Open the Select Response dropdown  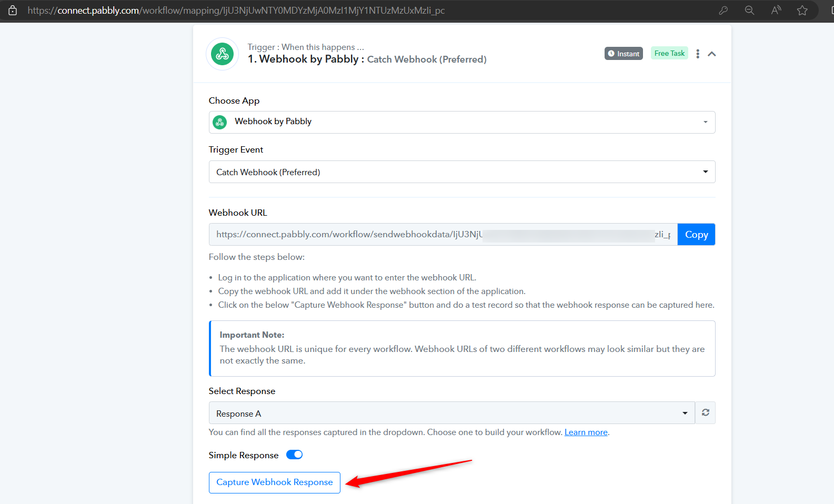pyautogui.click(x=452, y=413)
